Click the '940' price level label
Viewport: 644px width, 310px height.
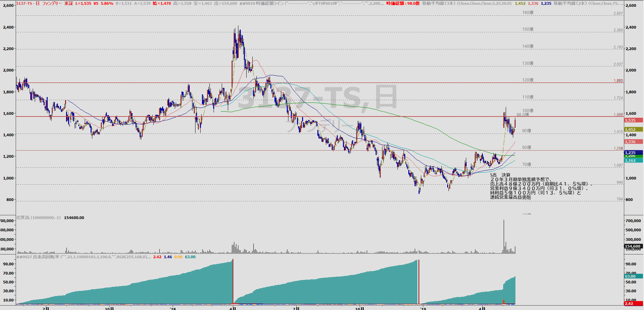point(620,183)
